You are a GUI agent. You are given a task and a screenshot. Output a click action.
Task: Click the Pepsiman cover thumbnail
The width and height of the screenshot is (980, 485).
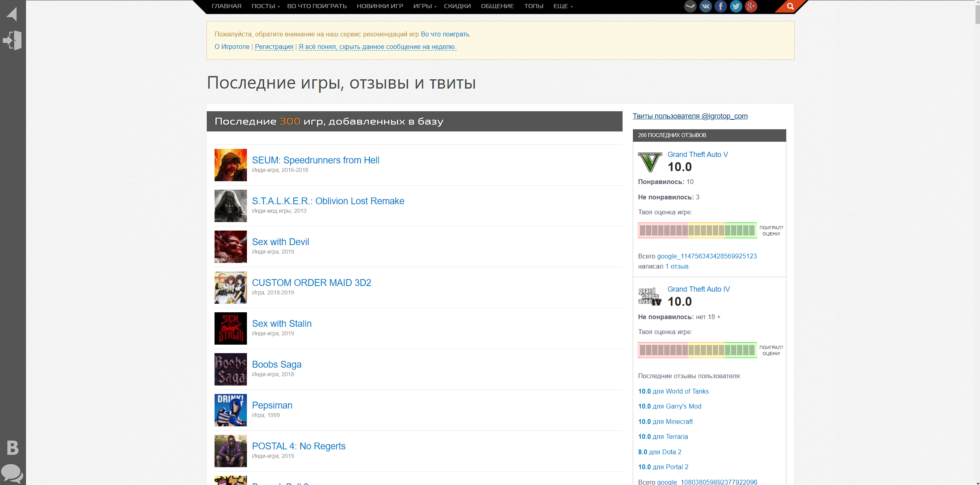(x=230, y=410)
